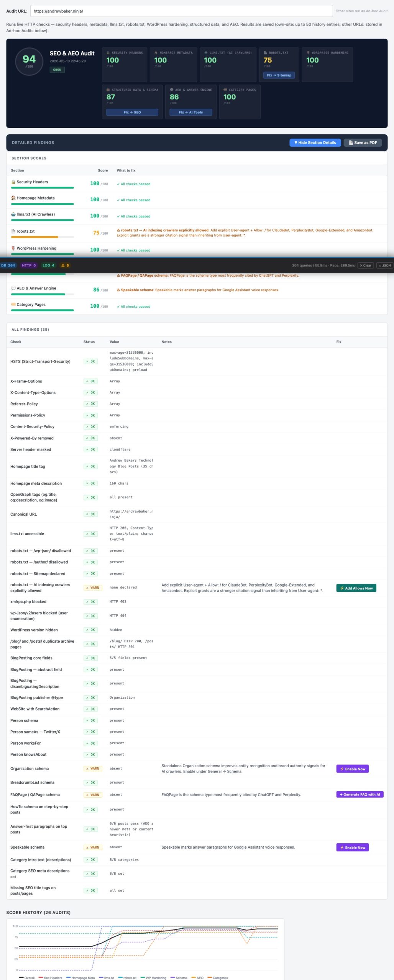Viewport: 394px width, 980px height.
Task: Click the PDF icon on Save as PDF
Action: [x=351, y=143]
